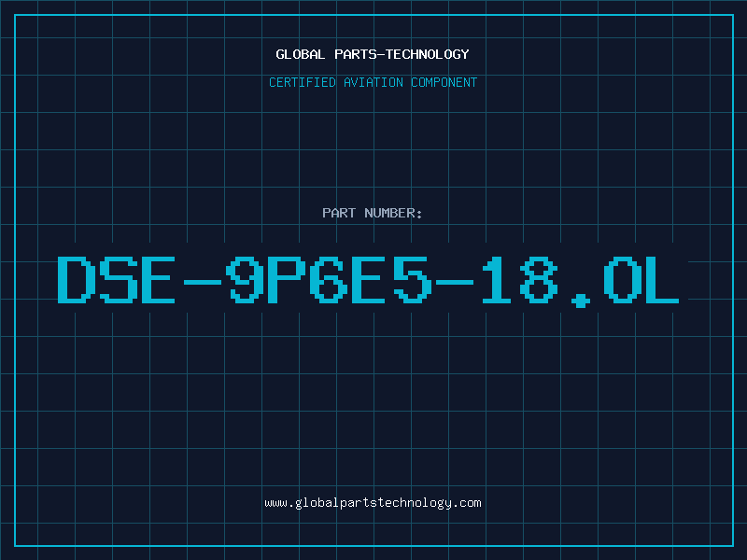Select the NUMBER: label text
The width and height of the screenshot is (747, 560).
coord(393,213)
